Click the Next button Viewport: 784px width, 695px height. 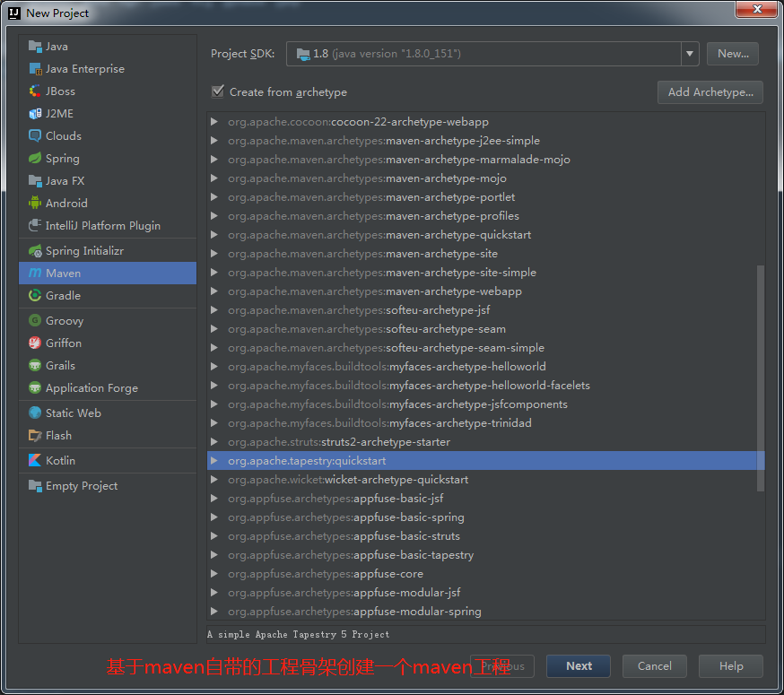(x=579, y=666)
